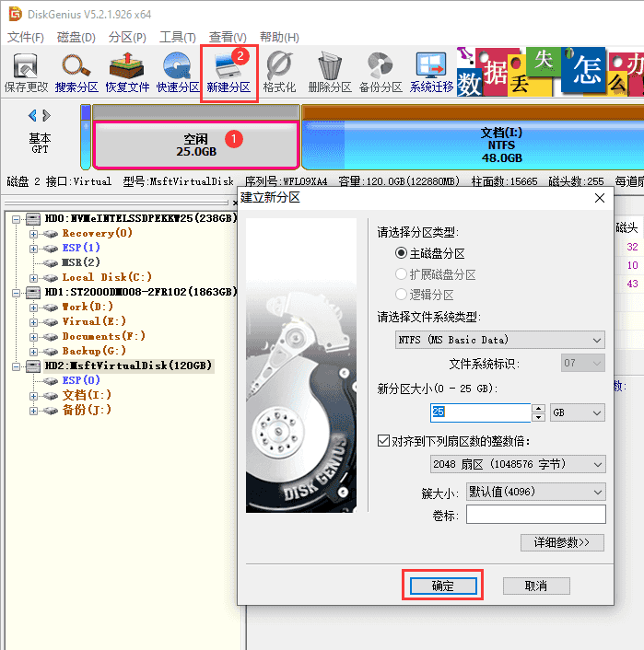Image resolution: width=644 pixels, height=650 pixels.
Task: Click Detailed Parameters (详细参数>>) button
Action: pyautogui.click(x=562, y=542)
